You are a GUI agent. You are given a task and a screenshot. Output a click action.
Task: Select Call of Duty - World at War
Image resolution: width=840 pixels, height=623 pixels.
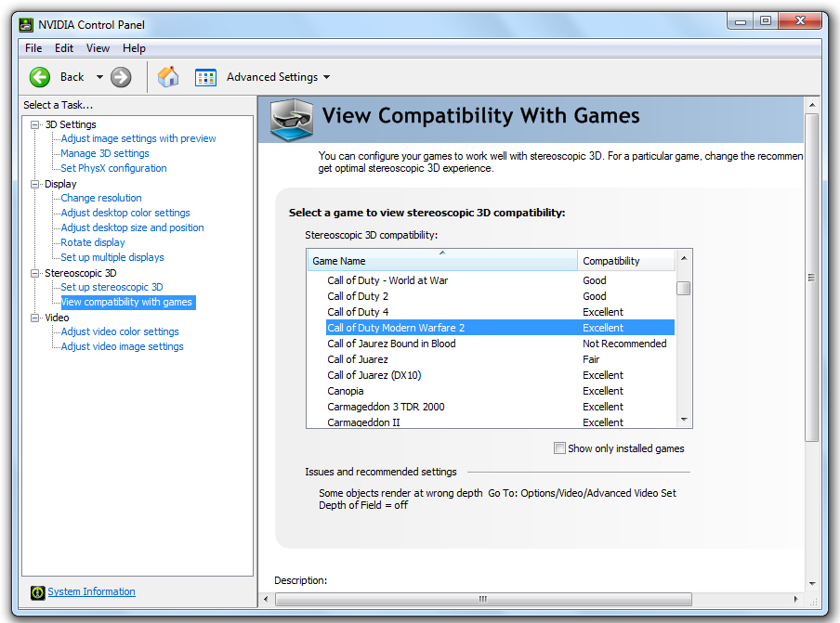pos(500,280)
